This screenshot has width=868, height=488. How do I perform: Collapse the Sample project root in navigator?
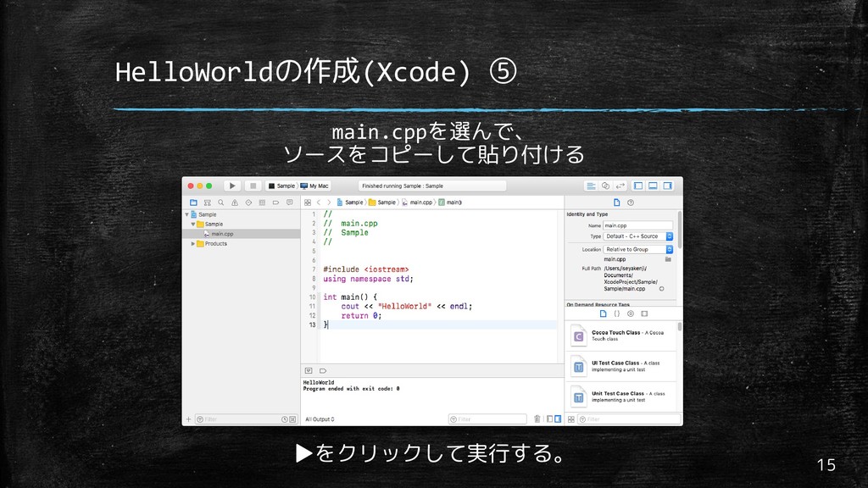[187, 214]
